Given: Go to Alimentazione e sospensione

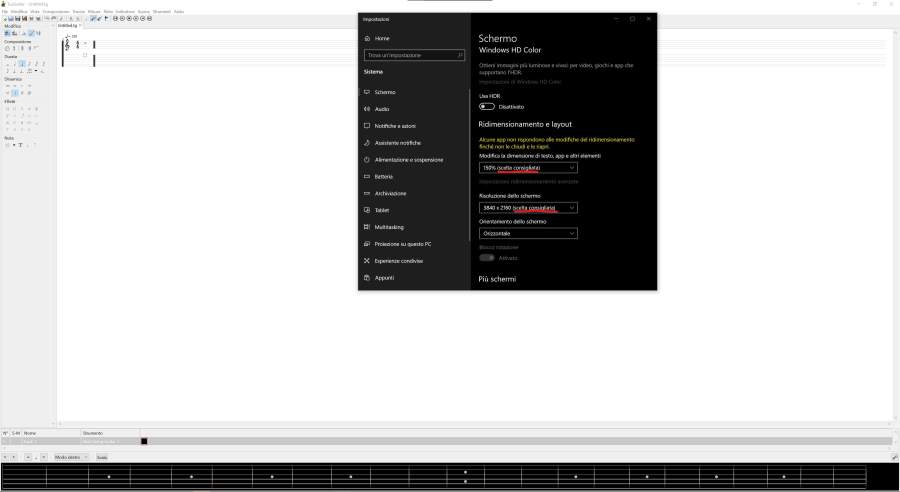Looking at the screenshot, I should click(x=408, y=160).
